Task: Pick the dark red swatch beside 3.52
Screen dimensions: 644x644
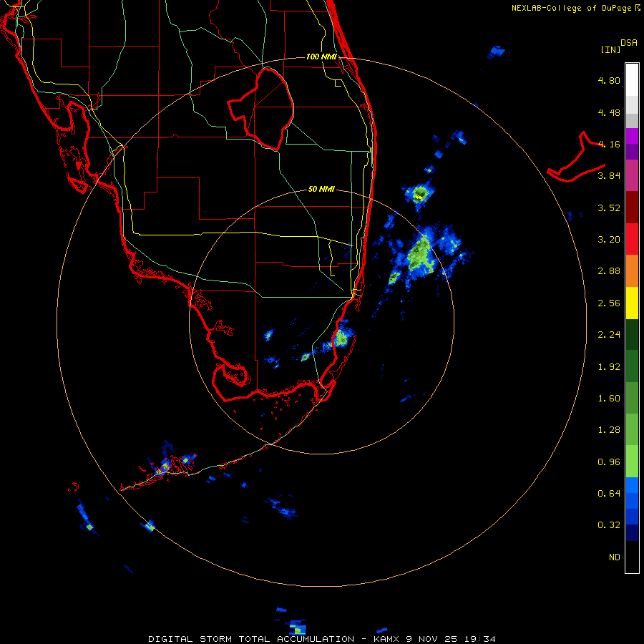Action: coord(632,208)
